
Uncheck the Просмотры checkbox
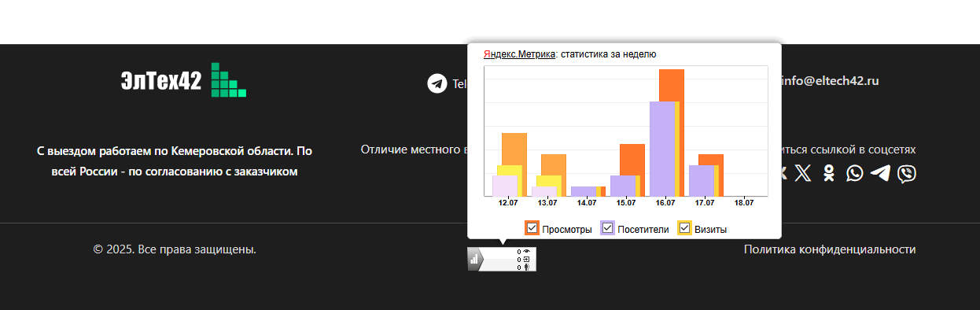532,228
